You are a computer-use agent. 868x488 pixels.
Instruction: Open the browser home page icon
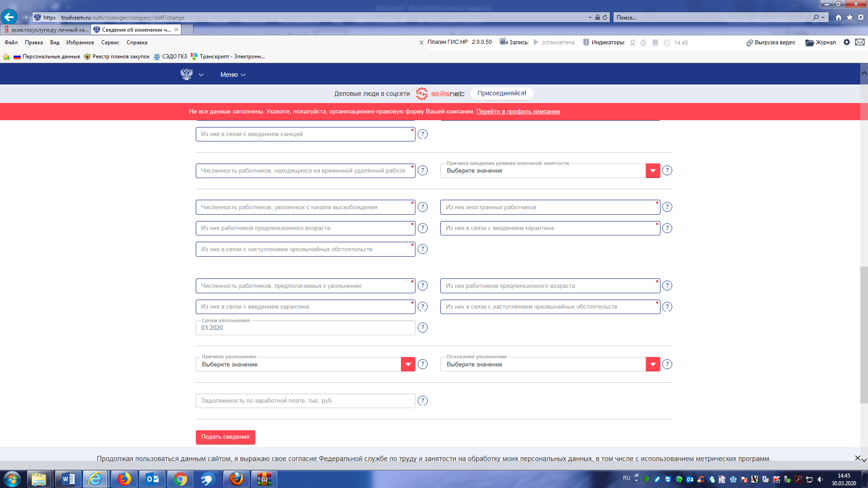point(839,17)
